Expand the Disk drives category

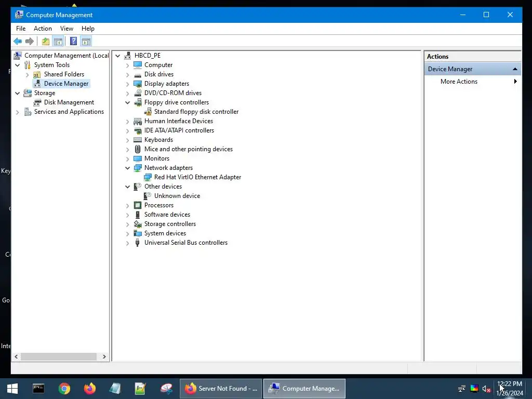(128, 74)
